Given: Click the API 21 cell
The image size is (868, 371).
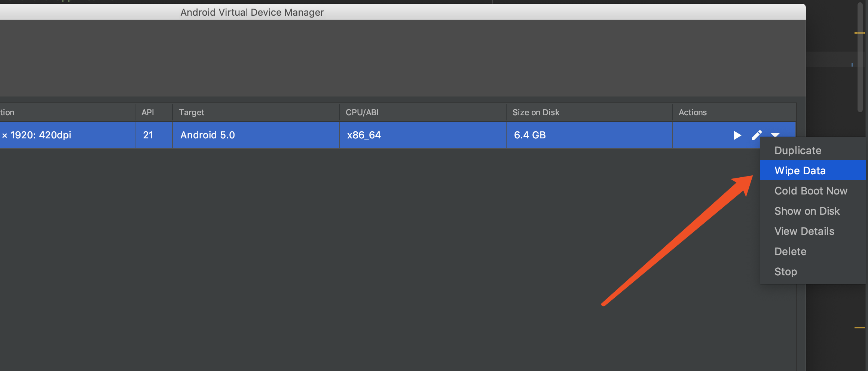Looking at the screenshot, I should 154,135.
